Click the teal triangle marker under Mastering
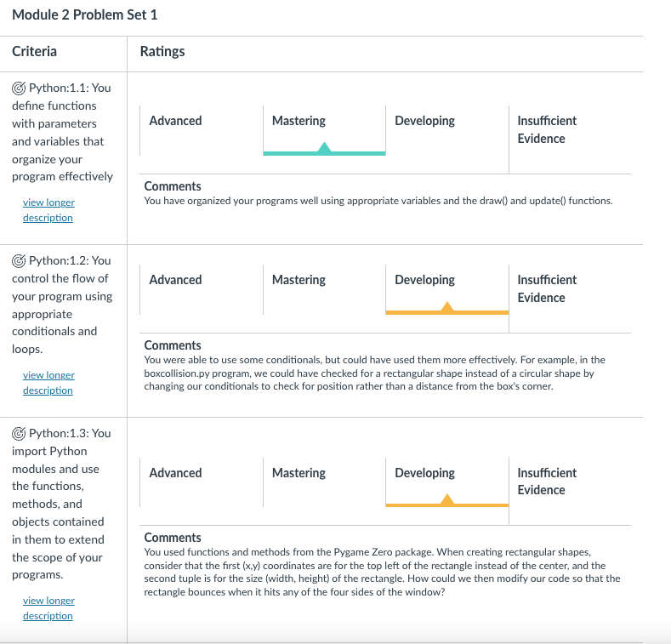The height and width of the screenshot is (644, 671). 324,148
